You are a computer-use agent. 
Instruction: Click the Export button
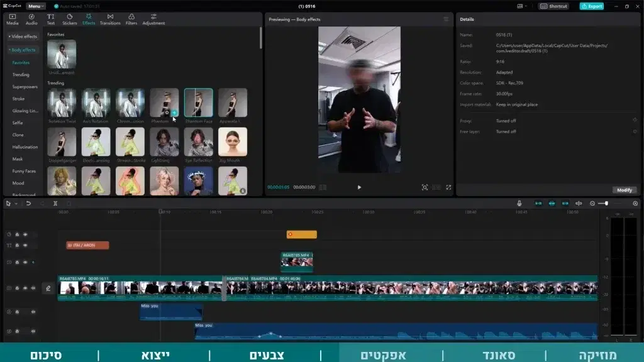point(591,6)
